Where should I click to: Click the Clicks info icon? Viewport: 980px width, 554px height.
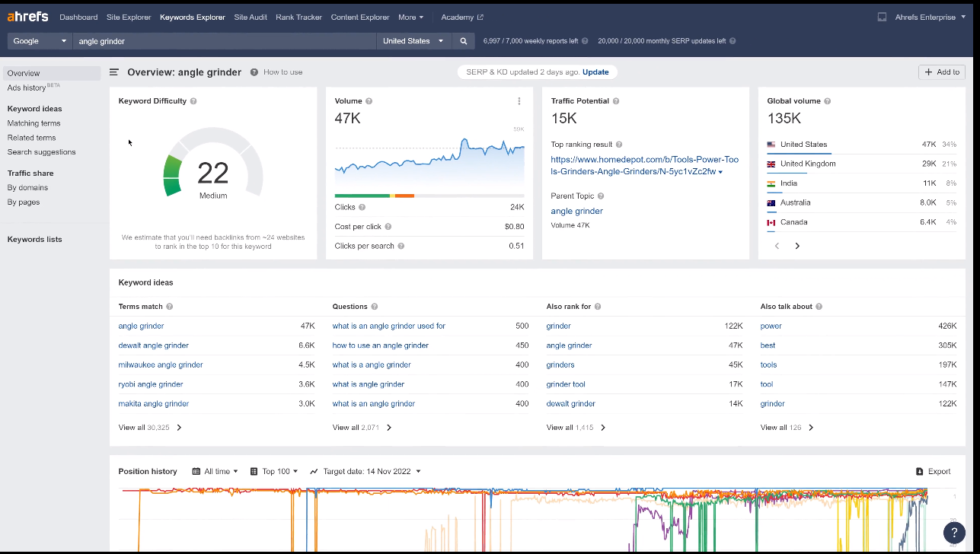[362, 207]
